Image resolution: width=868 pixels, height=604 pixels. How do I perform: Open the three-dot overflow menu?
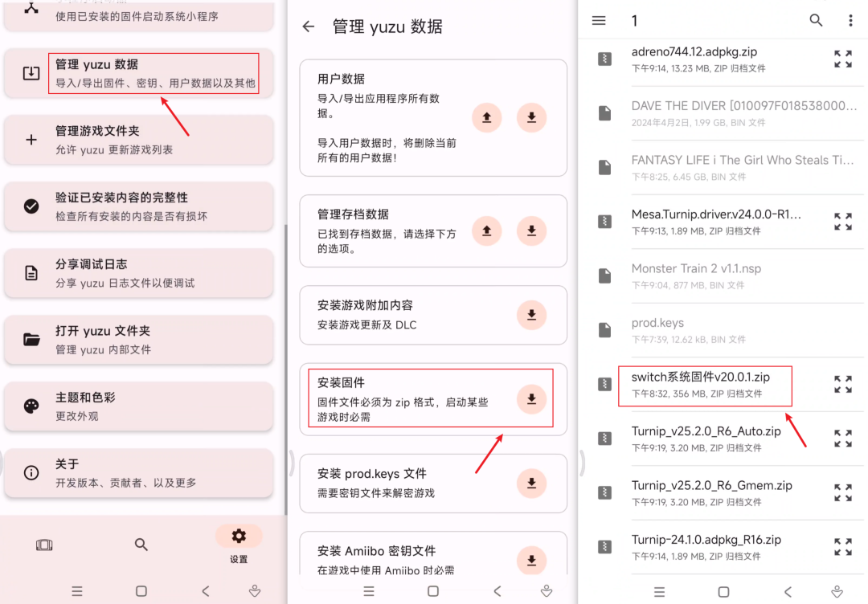(x=850, y=20)
